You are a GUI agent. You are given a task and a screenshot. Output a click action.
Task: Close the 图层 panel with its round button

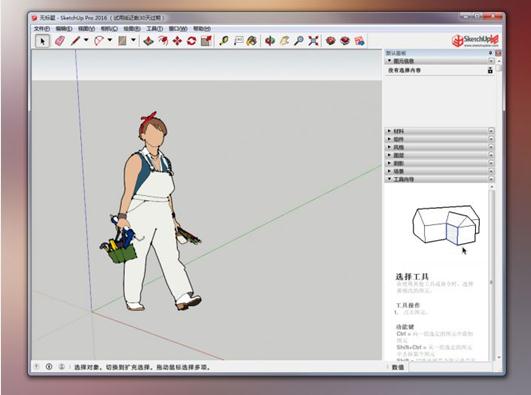491,155
